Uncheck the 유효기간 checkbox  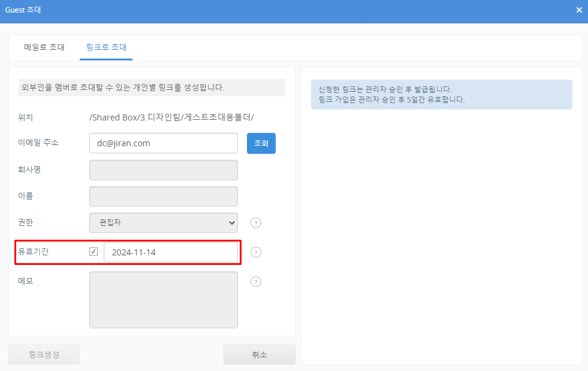[94, 252]
